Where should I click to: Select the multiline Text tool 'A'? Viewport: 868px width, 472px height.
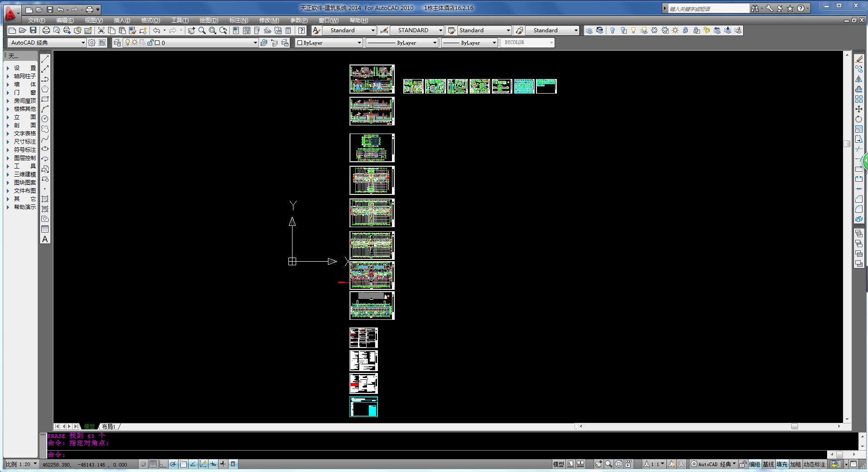[45, 239]
